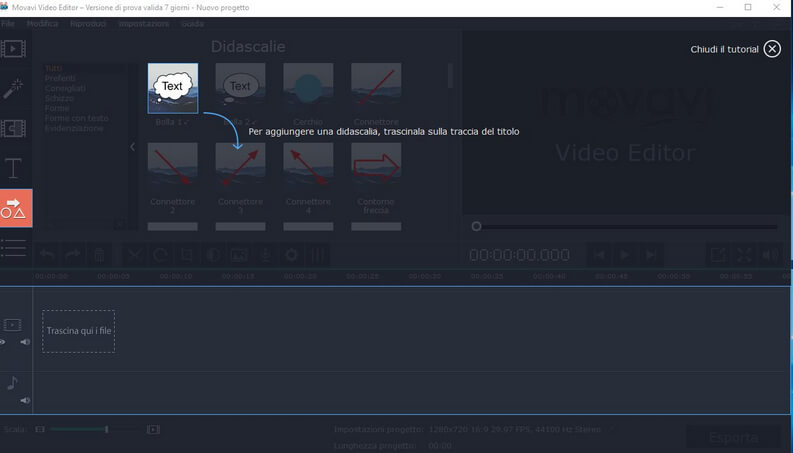Click the timeline zoom-out icon next to Scala

pyautogui.click(x=40, y=429)
